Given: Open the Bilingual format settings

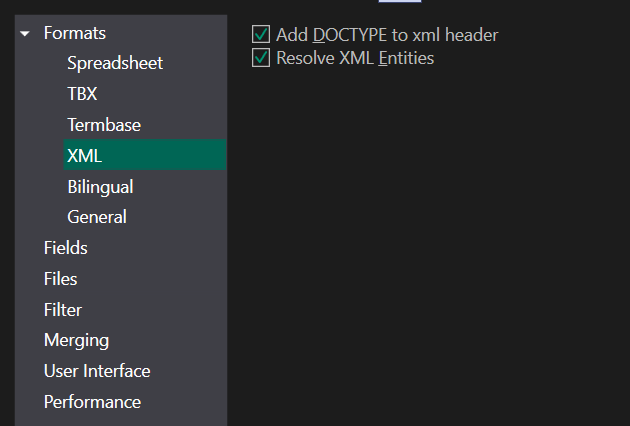Looking at the screenshot, I should pyautogui.click(x=100, y=187).
